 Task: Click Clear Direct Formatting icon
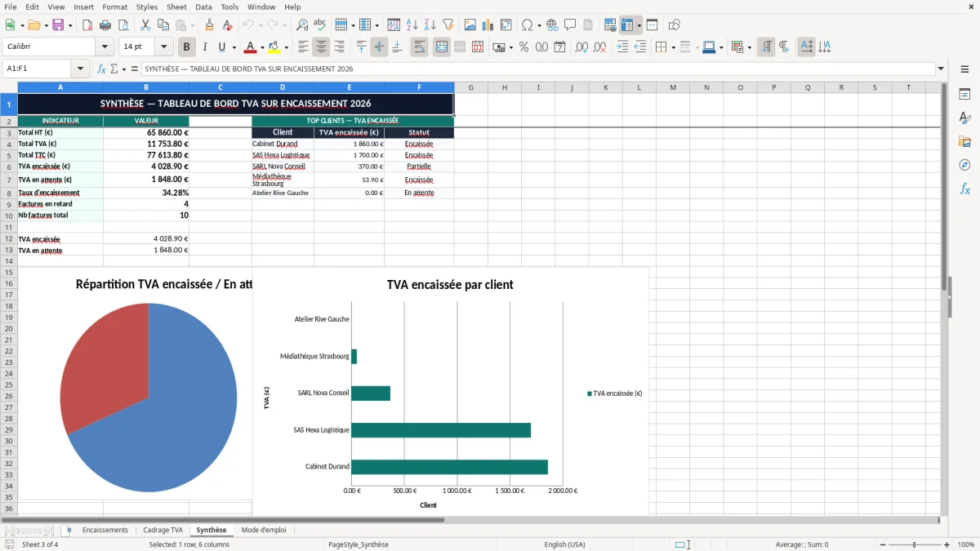[228, 25]
